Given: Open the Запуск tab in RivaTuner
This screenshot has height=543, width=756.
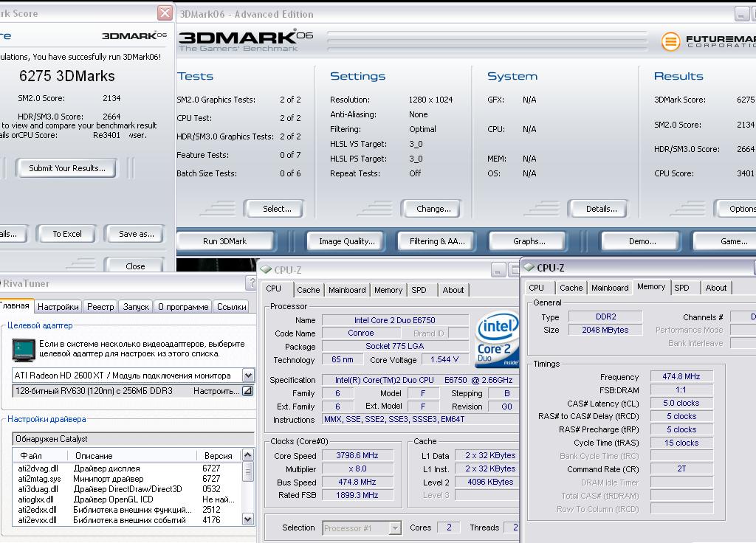Looking at the screenshot, I should tap(136, 307).
